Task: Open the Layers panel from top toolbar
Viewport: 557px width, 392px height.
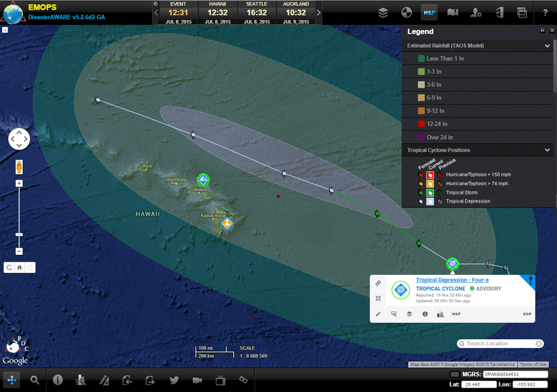Action: pos(383,13)
